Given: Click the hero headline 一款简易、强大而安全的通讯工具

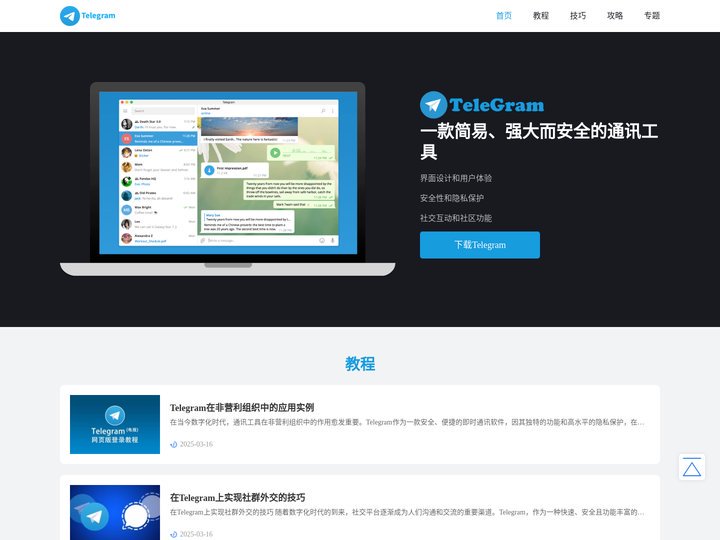Looking at the screenshot, I should point(539,141).
